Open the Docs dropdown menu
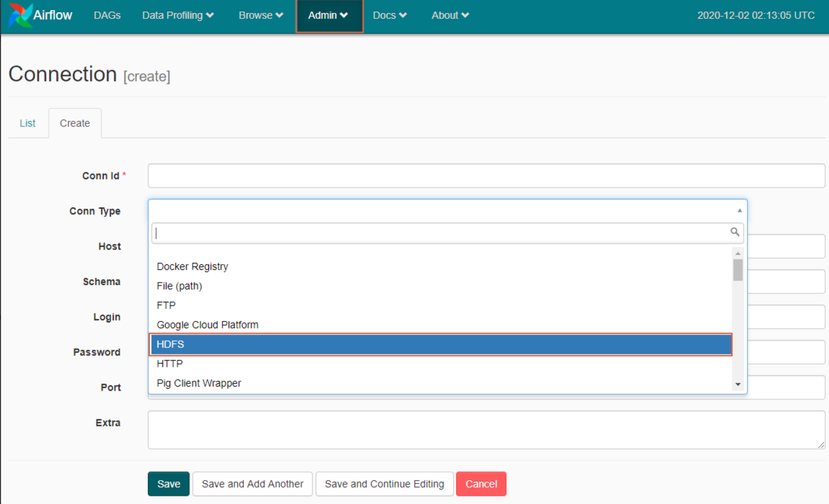Viewport: 829px width, 504px height. (x=390, y=15)
